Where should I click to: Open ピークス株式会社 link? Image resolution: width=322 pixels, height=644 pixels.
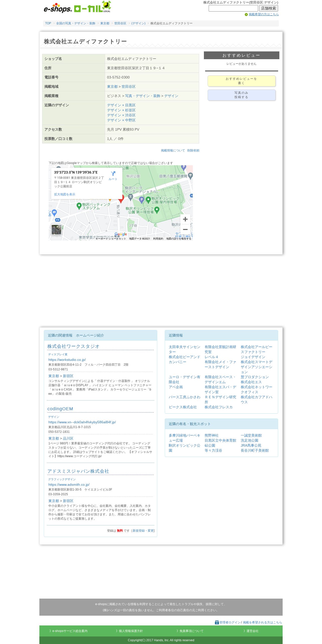click(x=183, y=407)
